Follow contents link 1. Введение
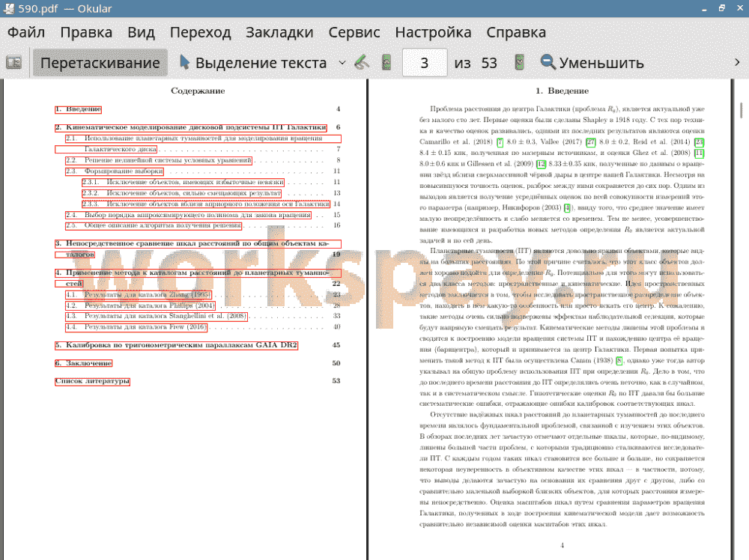 point(79,109)
